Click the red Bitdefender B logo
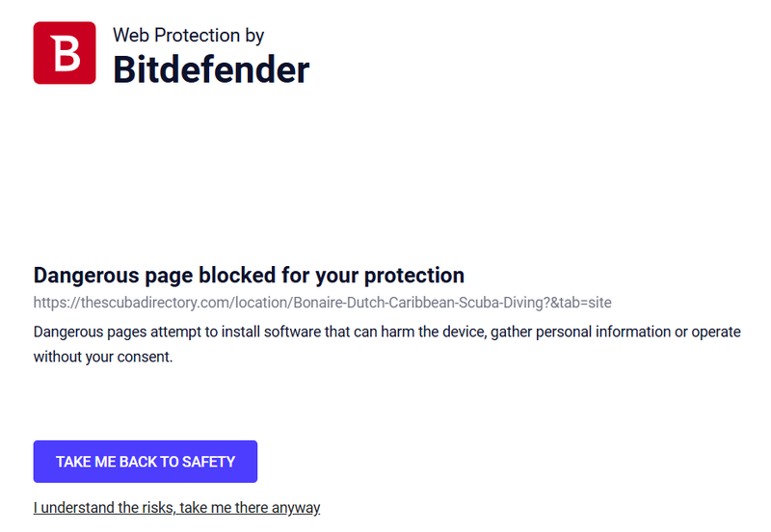 (65, 53)
